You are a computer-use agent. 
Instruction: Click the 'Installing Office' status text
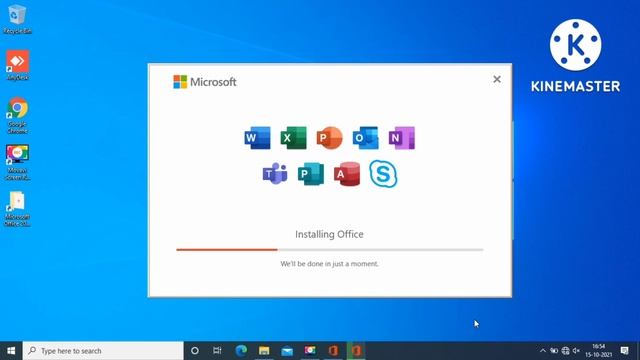[x=329, y=234]
